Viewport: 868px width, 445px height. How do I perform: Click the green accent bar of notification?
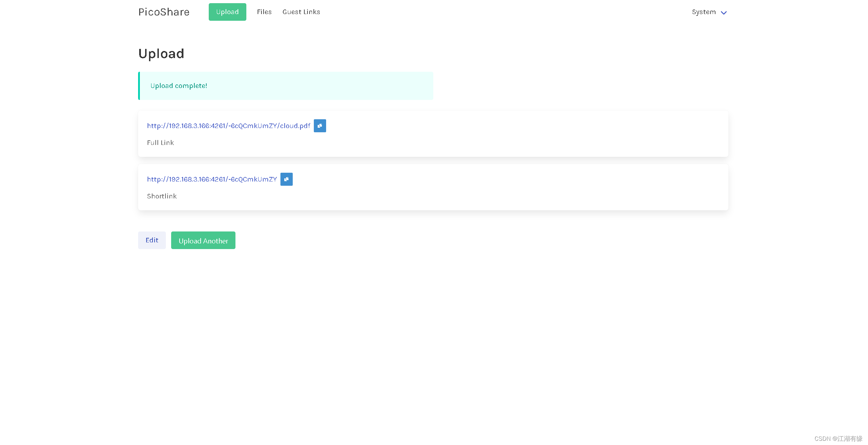coord(139,86)
